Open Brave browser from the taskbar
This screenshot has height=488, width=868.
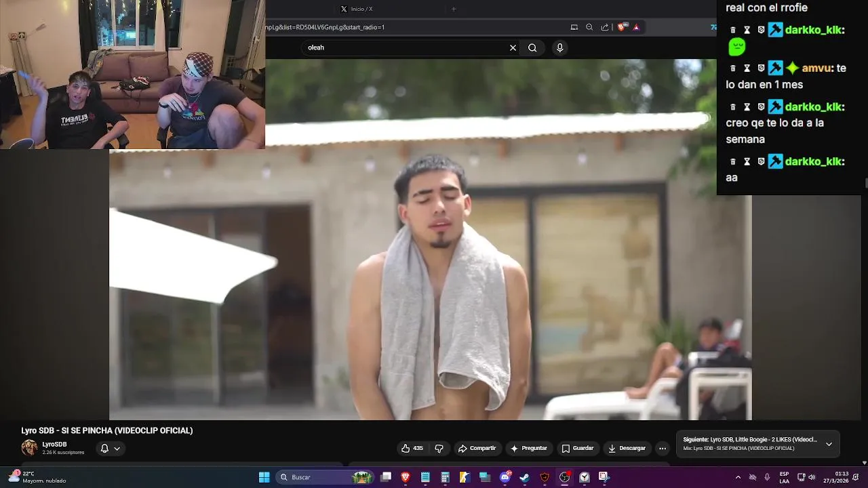(406, 477)
